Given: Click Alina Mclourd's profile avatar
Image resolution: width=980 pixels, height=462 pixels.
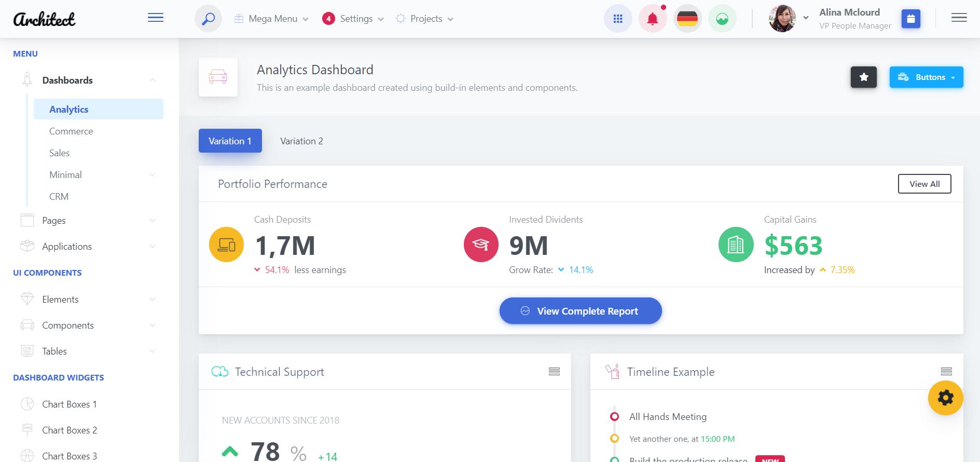Looking at the screenshot, I should pos(782,19).
